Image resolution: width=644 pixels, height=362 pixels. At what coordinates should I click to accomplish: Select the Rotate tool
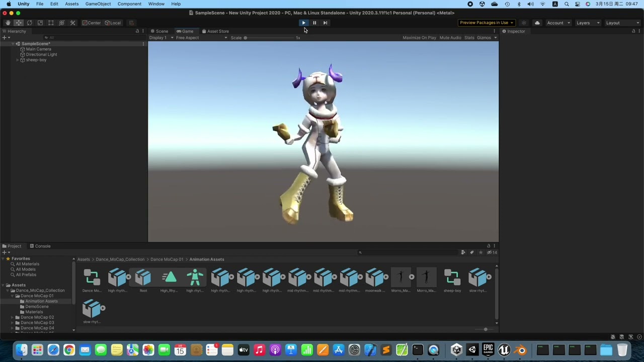coord(29,23)
